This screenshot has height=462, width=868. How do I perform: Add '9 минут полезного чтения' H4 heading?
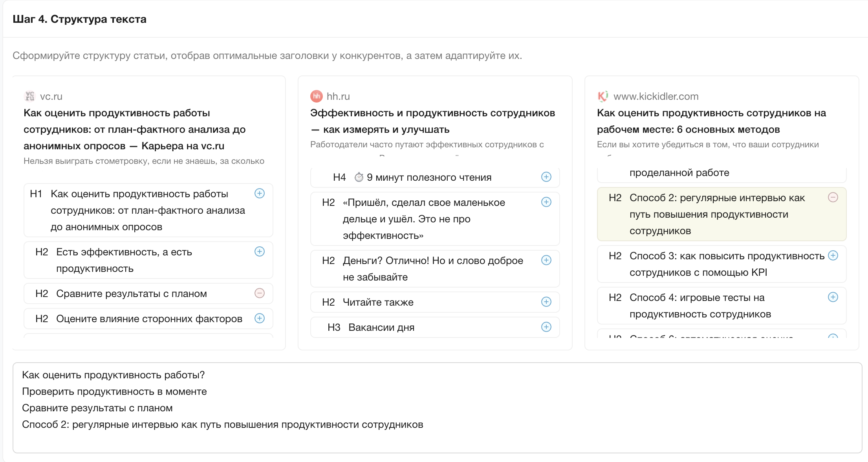coord(546,177)
